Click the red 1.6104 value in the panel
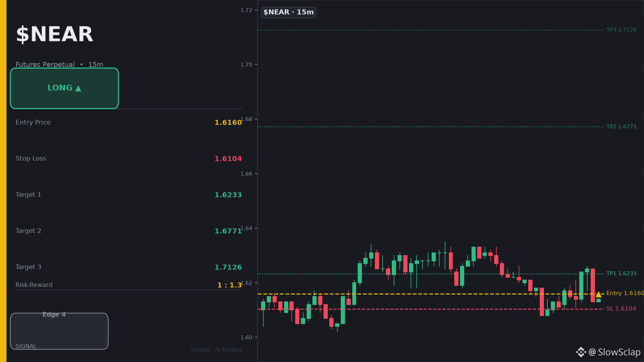This screenshot has height=362, width=644. (228, 159)
